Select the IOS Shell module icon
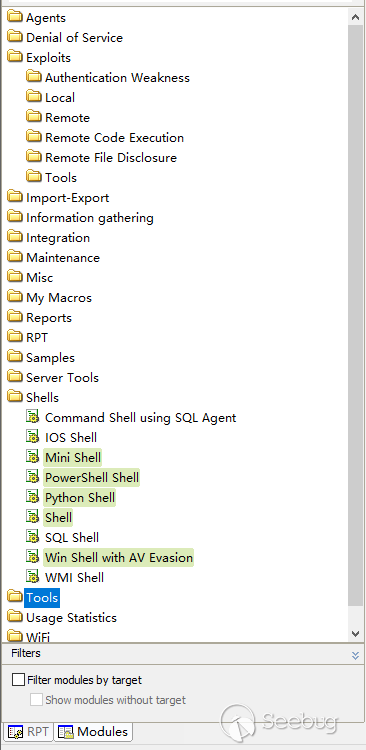Viewport: 366px width, 750px height. (32, 437)
